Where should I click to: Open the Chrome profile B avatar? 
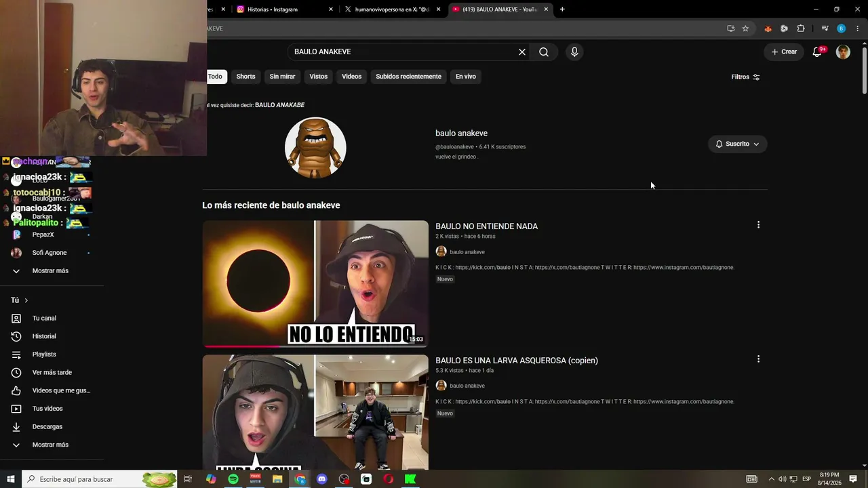pyautogui.click(x=841, y=28)
